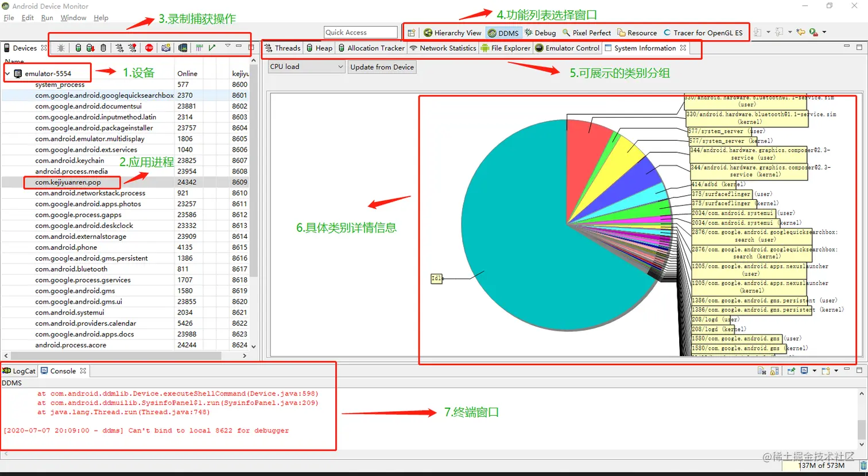Switch to the LogCat tab

pos(19,371)
